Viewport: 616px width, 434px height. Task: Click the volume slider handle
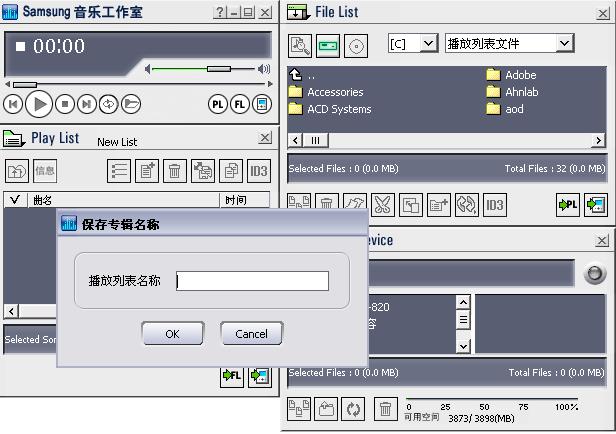click(x=219, y=69)
